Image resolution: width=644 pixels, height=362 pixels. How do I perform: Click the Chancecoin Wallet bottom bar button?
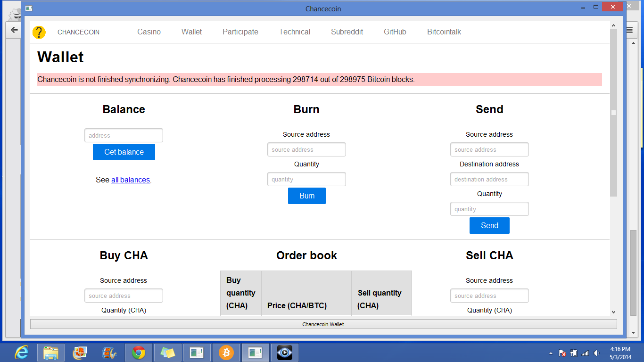click(323, 324)
